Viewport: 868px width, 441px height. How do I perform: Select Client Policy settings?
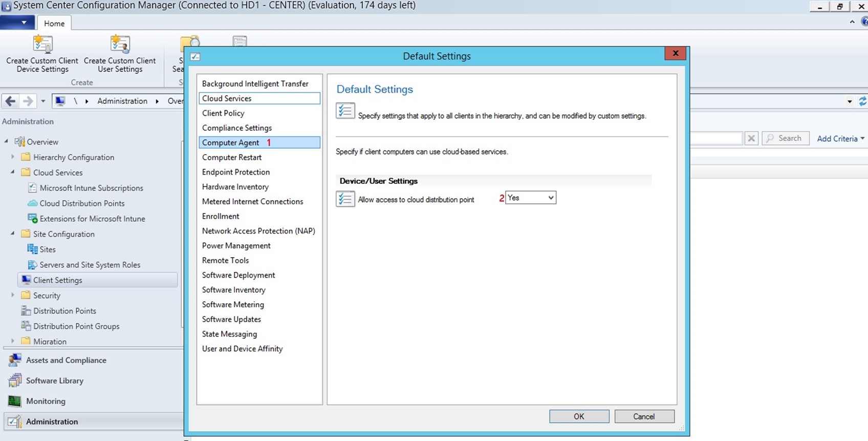[259, 113]
